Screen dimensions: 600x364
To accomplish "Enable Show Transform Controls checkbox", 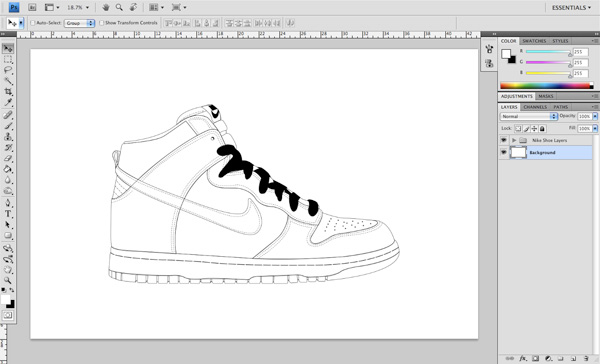I will 101,23.
